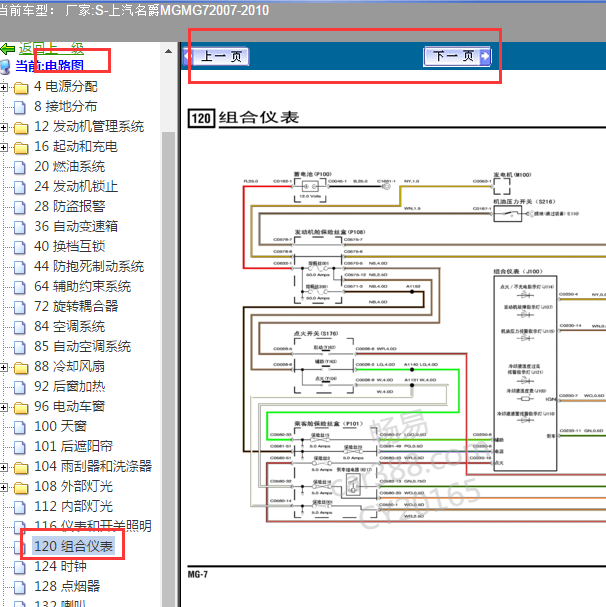Open the 100 天窗 page
606x607 pixels.
coord(60,427)
